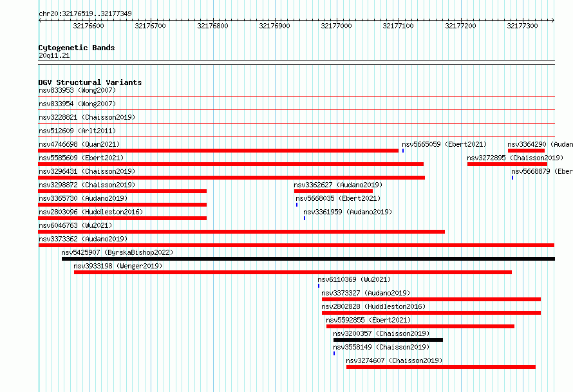Screen dimensions: 573x392
Task: Select the nsv3373362 (Audano2019) label
Action: [x=83, y=239]
